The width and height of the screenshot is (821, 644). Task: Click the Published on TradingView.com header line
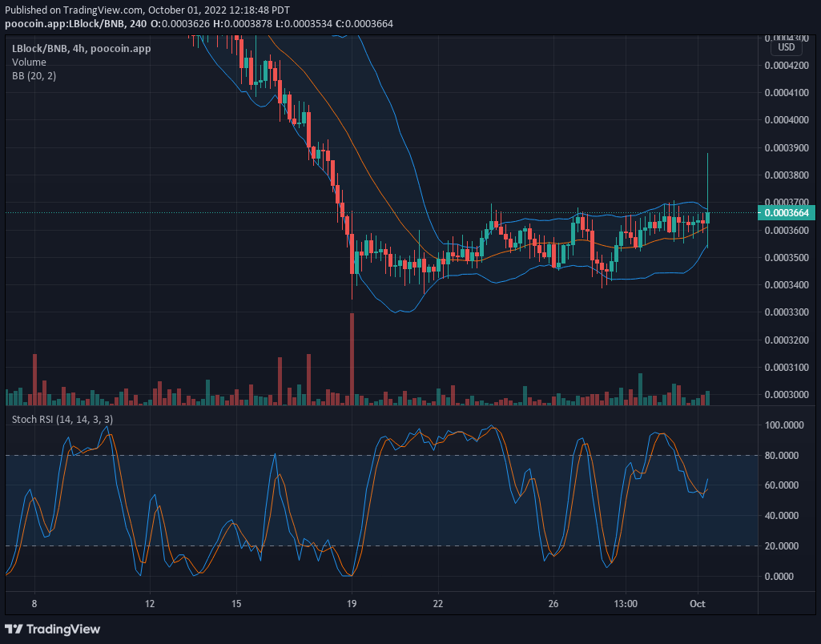tap(147, 10)
